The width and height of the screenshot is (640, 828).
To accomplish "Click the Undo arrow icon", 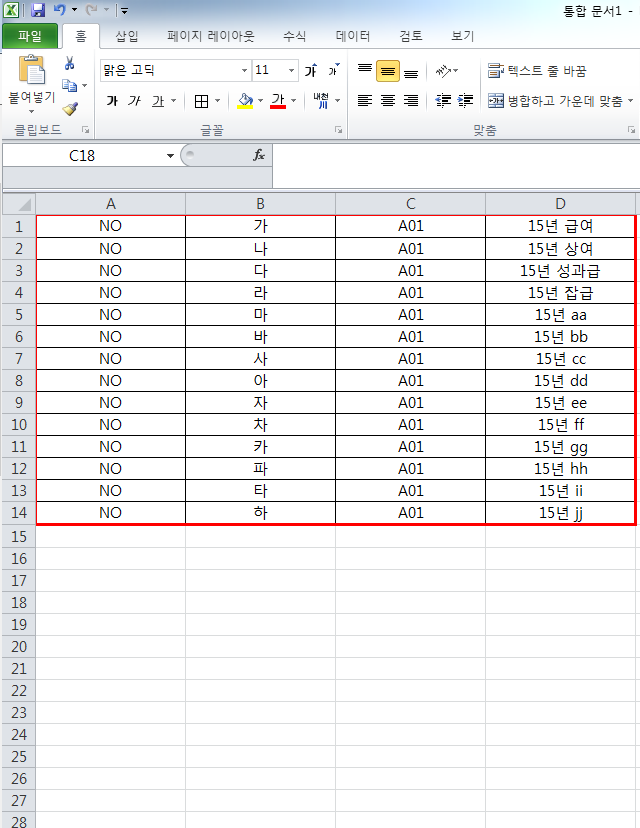I will coord(60,10).
